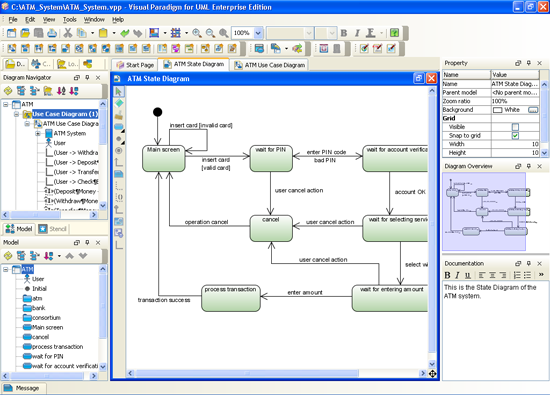Pin the Property panel
Image resolution: width=550 pixels, height=395 pixels.
529,63
